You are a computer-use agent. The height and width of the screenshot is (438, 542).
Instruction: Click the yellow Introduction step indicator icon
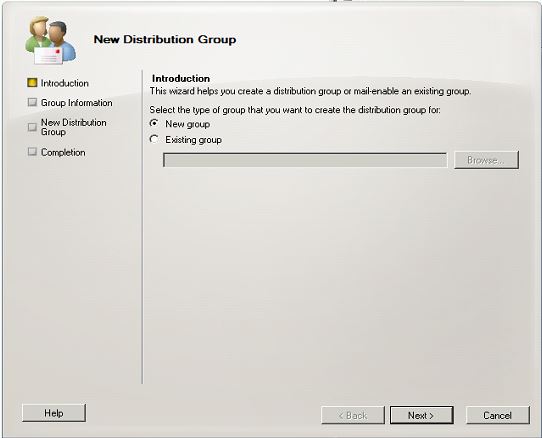pos(32,83)
